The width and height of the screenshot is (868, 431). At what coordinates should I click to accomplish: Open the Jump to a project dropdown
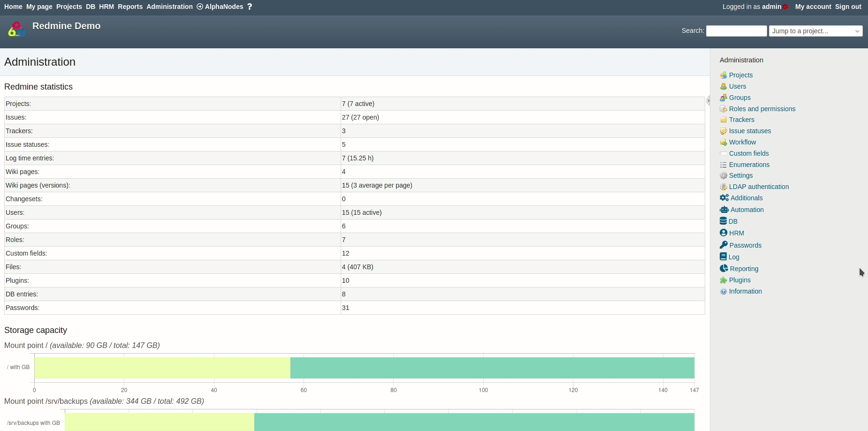coord(815,31)
